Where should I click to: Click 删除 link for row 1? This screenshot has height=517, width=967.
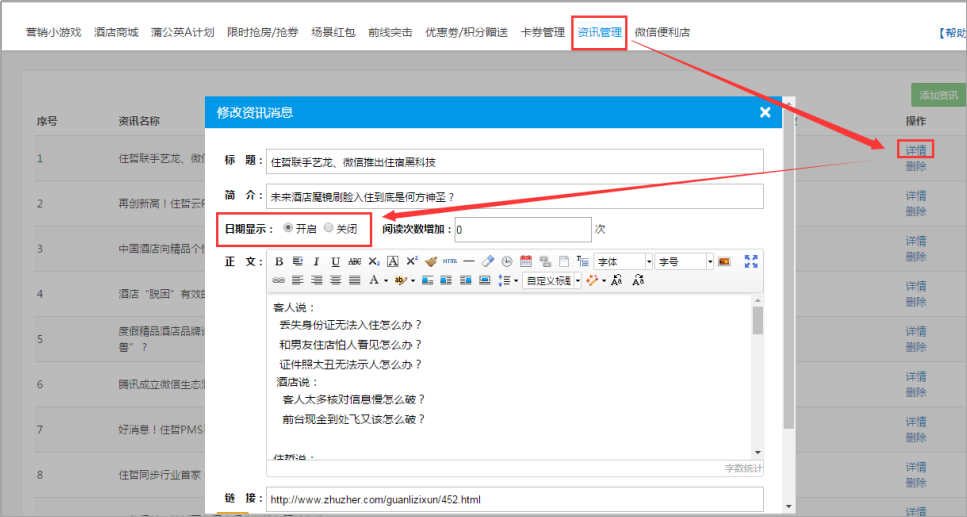pyautogui.click(x=916, y=166)
